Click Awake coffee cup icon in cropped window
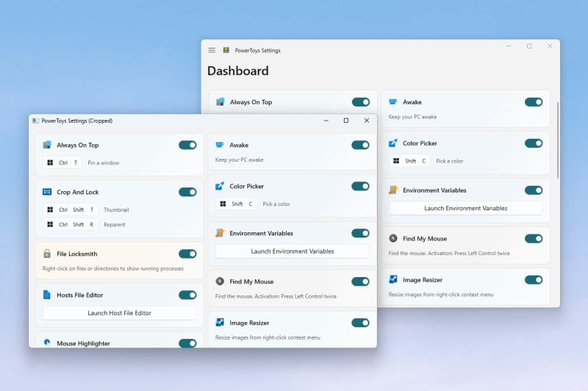 (x=220, y=145)
